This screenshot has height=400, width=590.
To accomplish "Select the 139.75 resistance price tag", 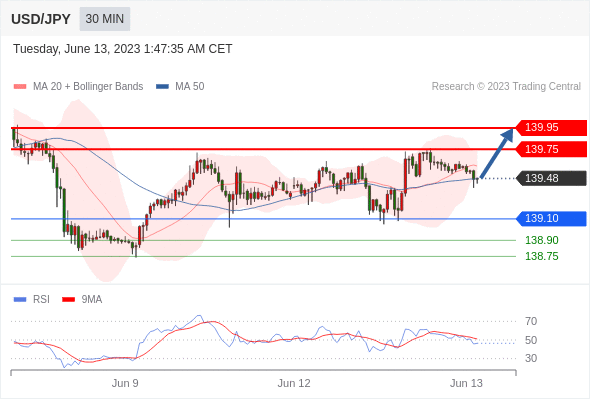I will pyautogui.click(x=551, y=149).
